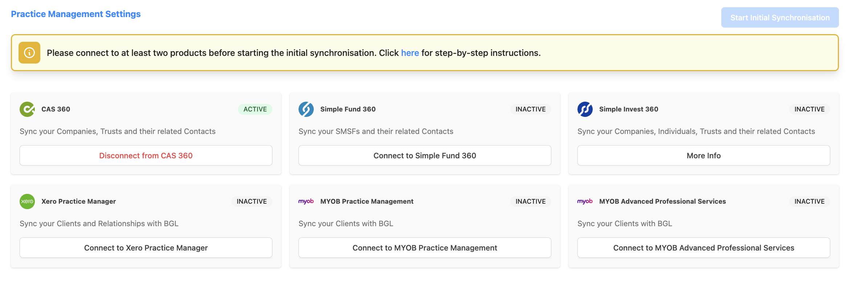868x289 pixels.
Task: Click the Xero Practice Manager logo
Action: (27, 202)
